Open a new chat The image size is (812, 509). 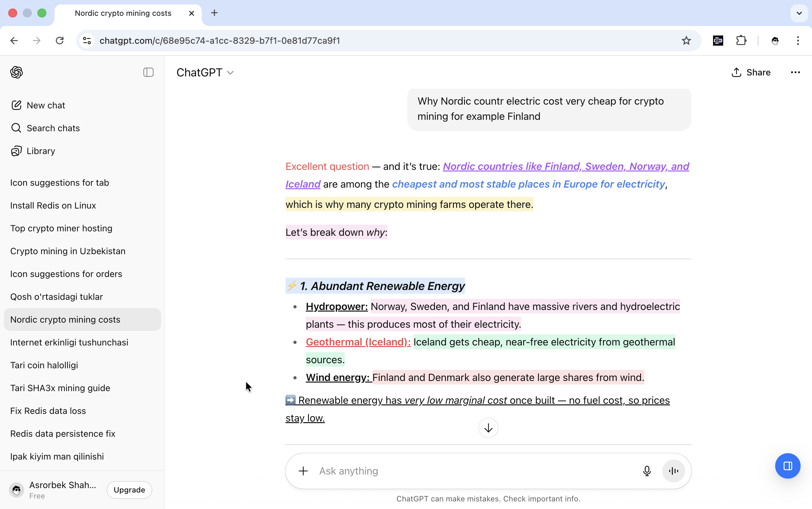[x=45, y=105]
